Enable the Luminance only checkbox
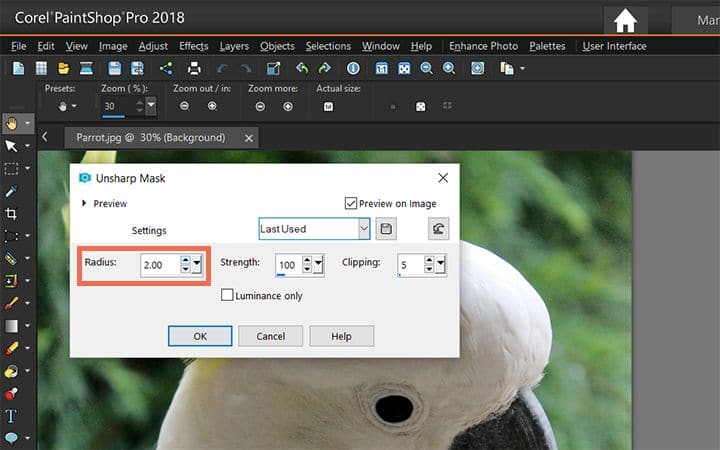The width and height of the screenshot is (720, 450). coord(227,295)
